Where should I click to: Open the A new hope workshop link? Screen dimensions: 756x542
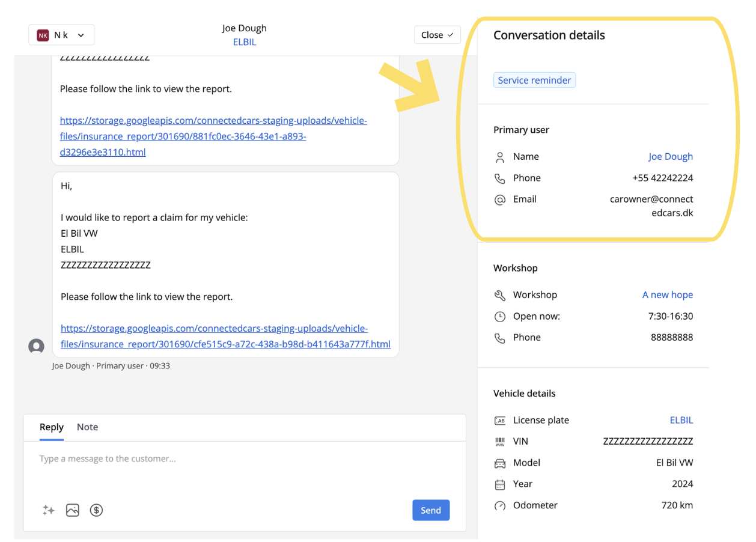667,295
